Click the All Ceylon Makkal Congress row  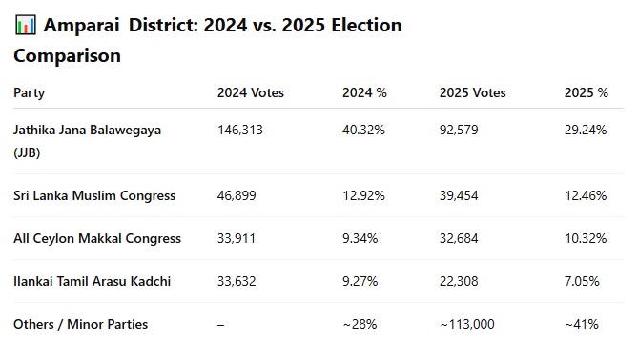pyautogui.click(x=319, y=238)
